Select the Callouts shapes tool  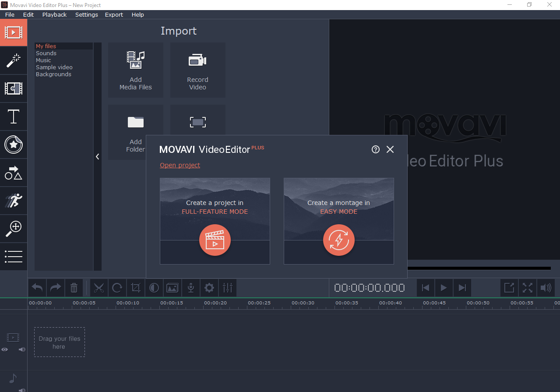pos(14,173)
